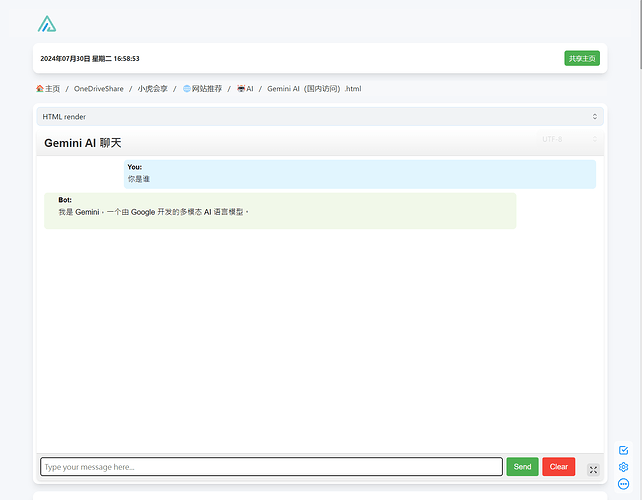
Task: Navigate to 网站推荐 breadcrumb
Action: [202, 88]
